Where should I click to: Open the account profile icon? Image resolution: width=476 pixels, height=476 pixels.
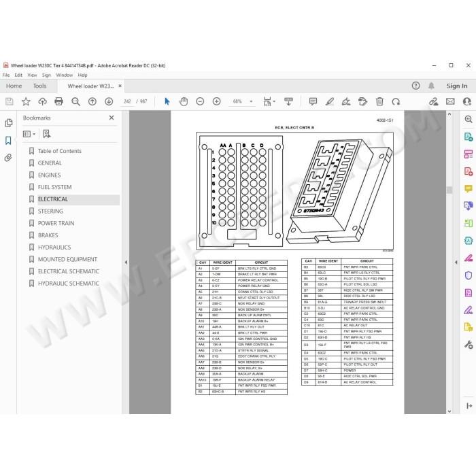point(467,101)
